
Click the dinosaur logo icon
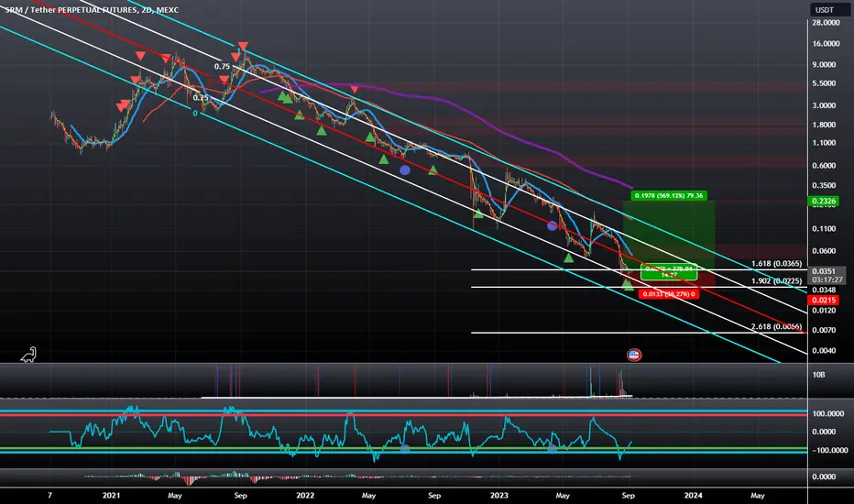coord(28,355)
